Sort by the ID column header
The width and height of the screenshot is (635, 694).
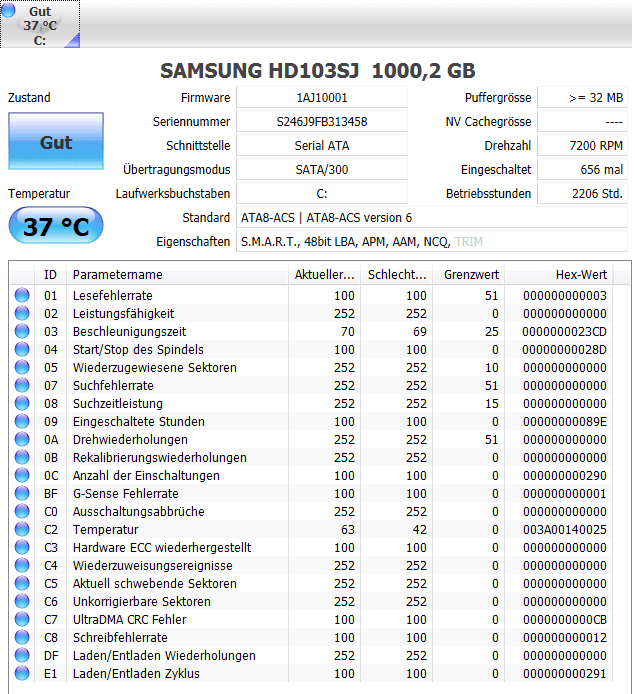(50, 274)
